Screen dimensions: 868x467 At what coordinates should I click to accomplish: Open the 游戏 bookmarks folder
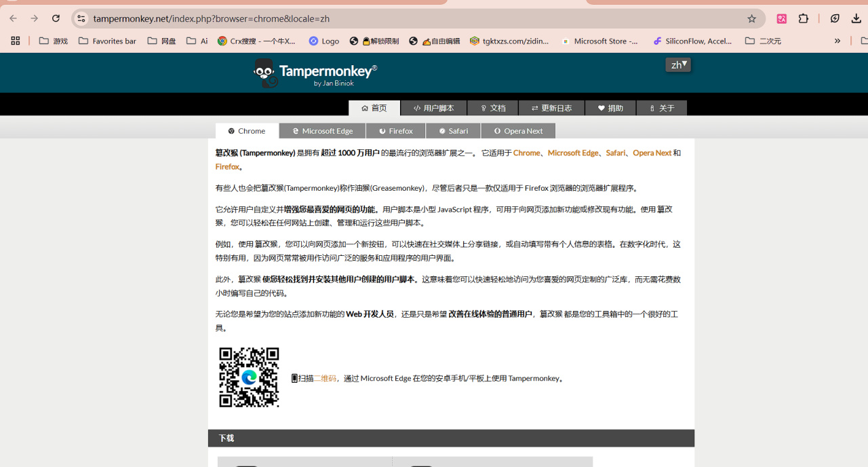(54, 41)
